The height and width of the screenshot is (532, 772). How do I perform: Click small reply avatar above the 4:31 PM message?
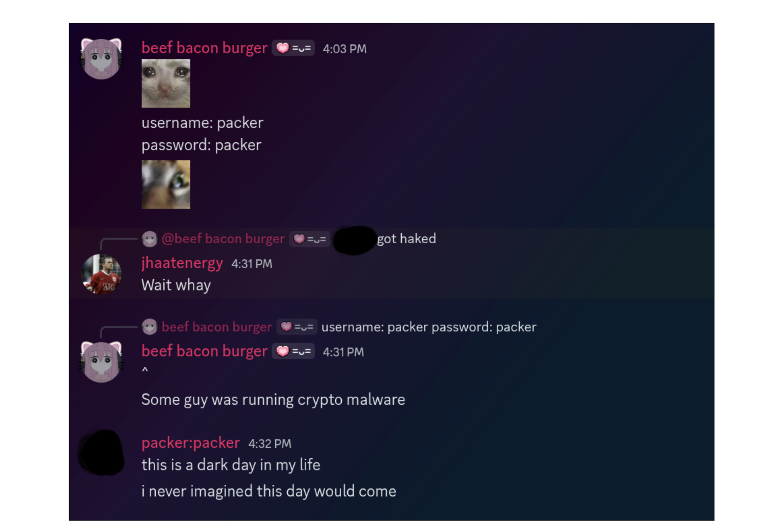tap(149, 327)
